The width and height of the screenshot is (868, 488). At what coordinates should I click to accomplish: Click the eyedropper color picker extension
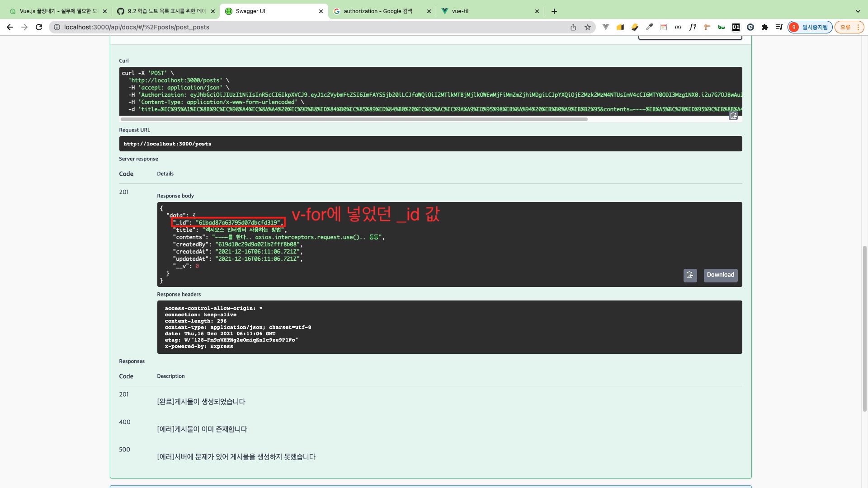click(x=649, y=27)
